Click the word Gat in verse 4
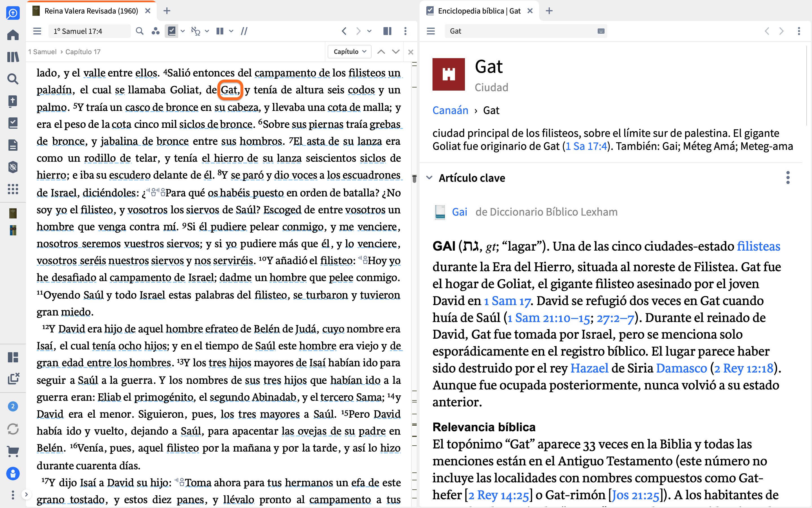The height and width of the screenshot is (508, 812). (230, 90)
